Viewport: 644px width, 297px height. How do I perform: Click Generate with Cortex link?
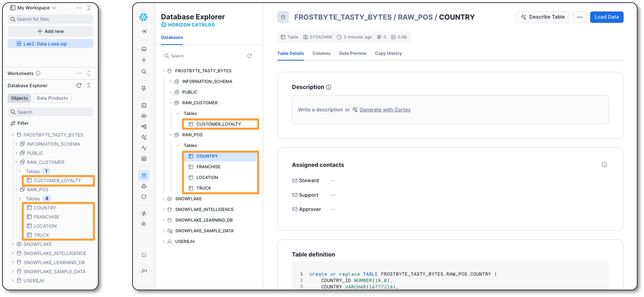[385, 110]
